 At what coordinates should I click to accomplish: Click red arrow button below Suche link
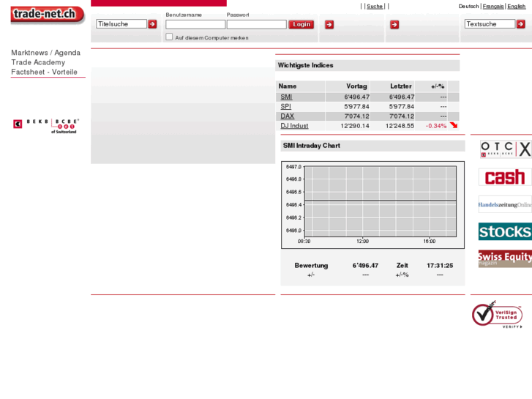pyautogui.click(x=394, y=24)
